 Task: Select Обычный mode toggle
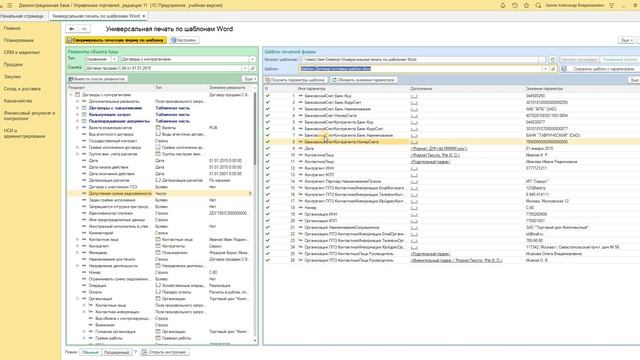click(90, 352)
